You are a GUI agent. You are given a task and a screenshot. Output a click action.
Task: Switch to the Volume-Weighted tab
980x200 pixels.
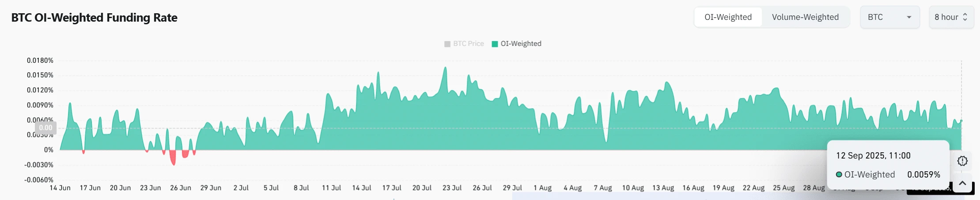pyautogui.click(x=805, y=17)
